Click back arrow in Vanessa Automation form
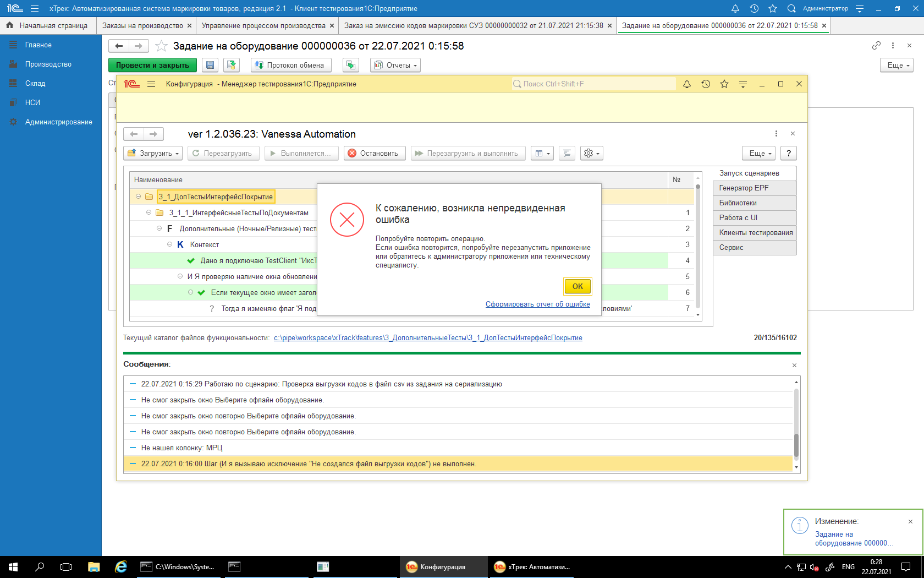The width and height of the screenshot is (924, 578). [x=134, y=134]
